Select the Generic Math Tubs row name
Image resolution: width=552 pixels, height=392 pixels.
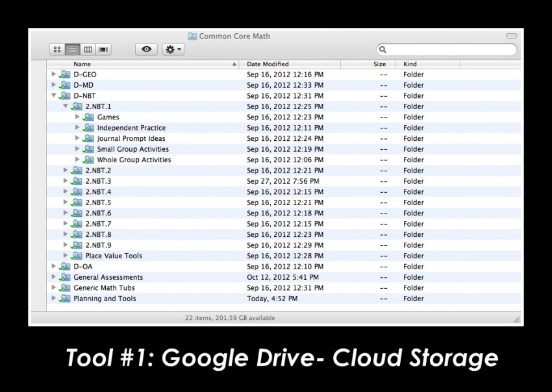(104, 288)
